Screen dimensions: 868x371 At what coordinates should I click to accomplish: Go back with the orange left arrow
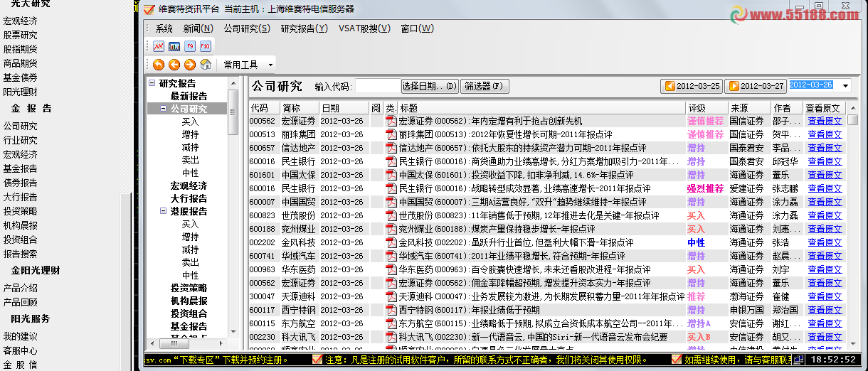tap(174, 65)
